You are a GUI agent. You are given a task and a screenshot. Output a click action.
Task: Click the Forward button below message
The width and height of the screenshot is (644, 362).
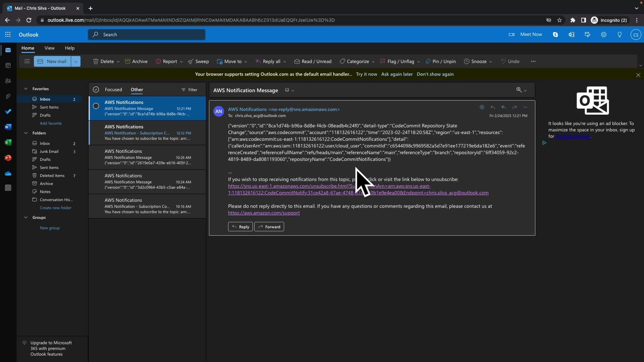269,227
